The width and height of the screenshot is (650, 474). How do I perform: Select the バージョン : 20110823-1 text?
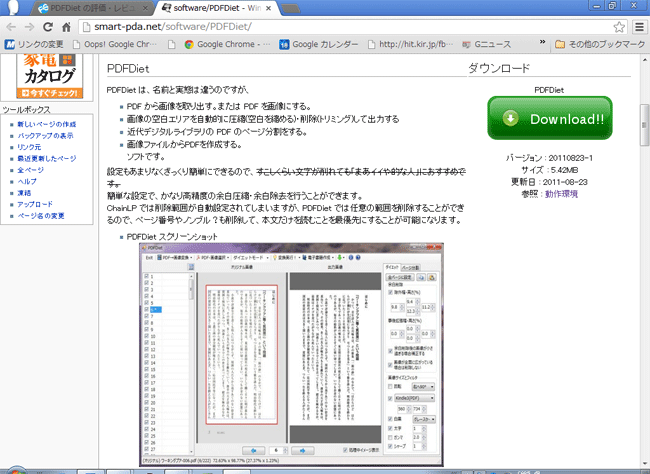click(549, 158)
